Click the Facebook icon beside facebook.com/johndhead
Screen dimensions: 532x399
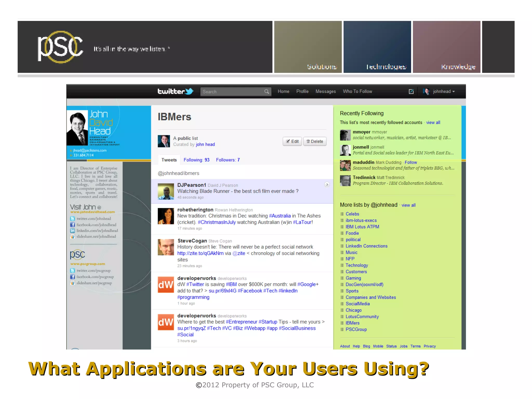point(72,225)
